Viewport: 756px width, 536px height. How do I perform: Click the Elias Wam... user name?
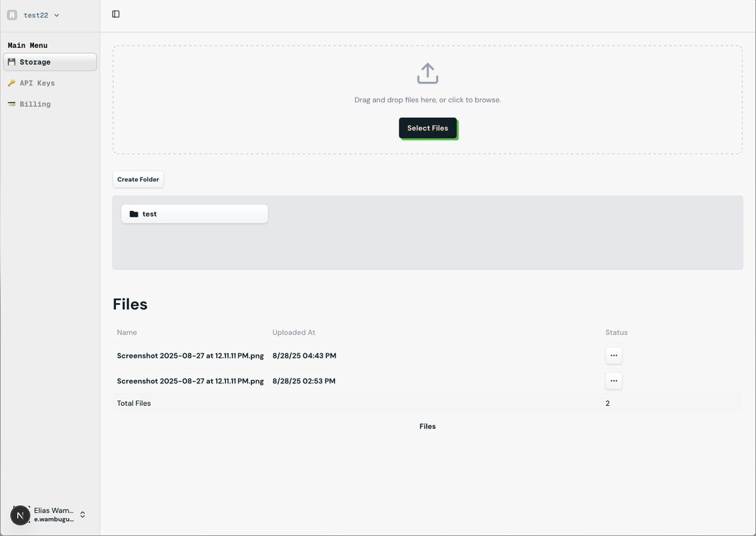[54, 510]
